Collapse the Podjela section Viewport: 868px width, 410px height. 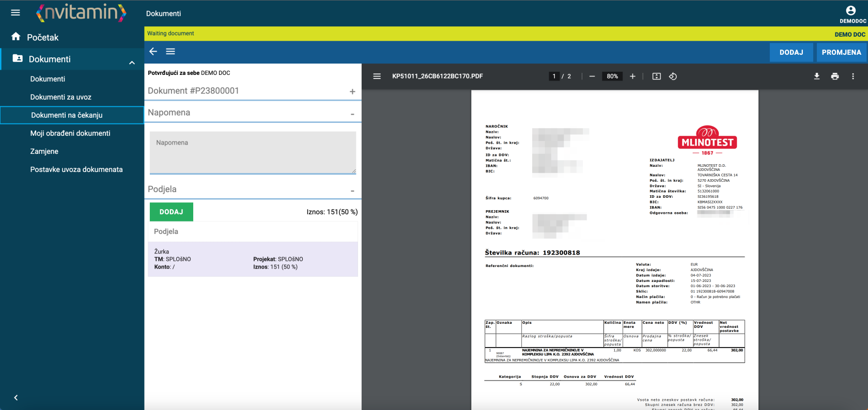pyautogui.click(x=352, y=191)
